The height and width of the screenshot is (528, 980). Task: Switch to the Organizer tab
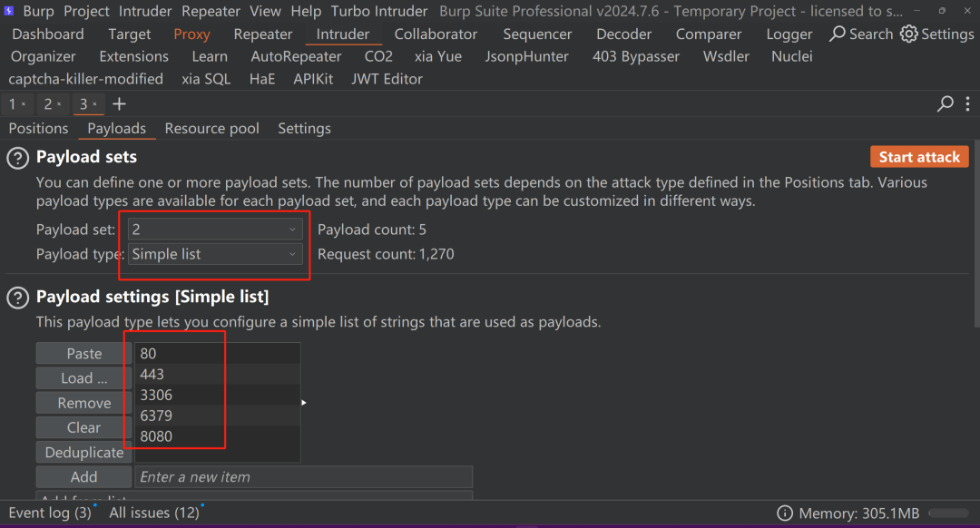pos(44,57)
